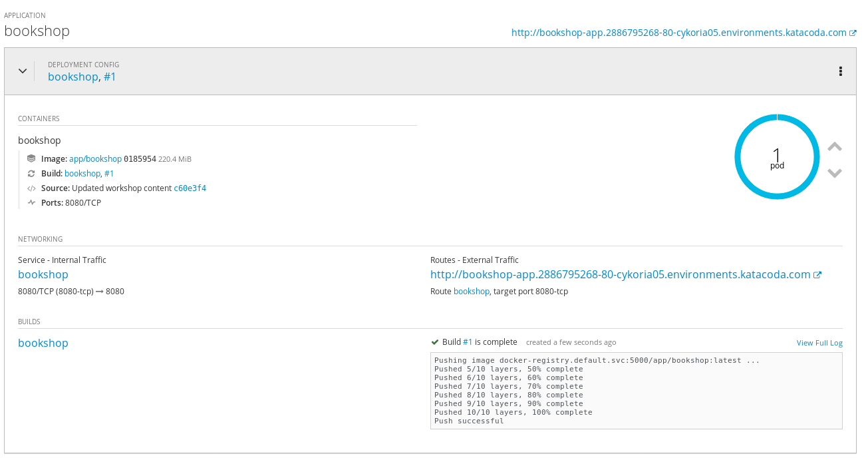This screenshot has height=464, width=868.
Task: Click the image layers icon next to Image
Action: coord(31,159)
